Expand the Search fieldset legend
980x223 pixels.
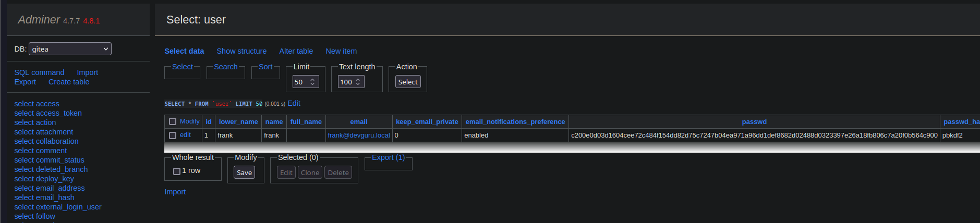click(226, 67)
